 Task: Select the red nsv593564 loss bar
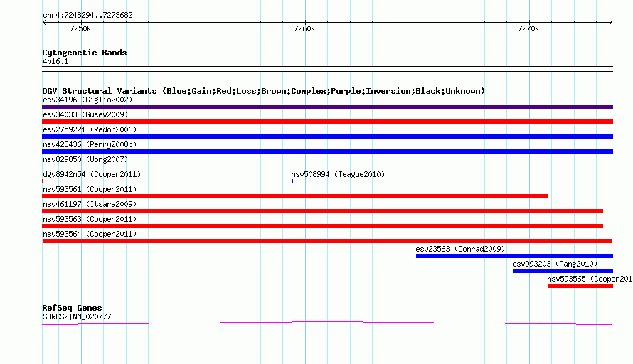pos(327,241)
